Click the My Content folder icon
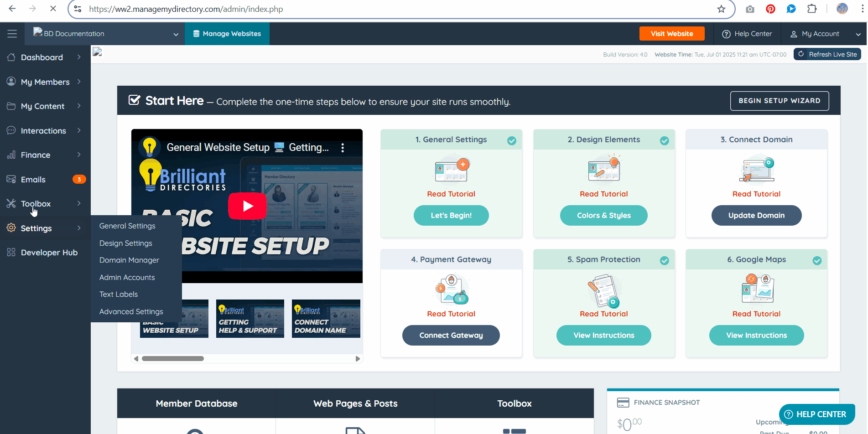The width and height of the screenshot is (868, 434). 11,106
